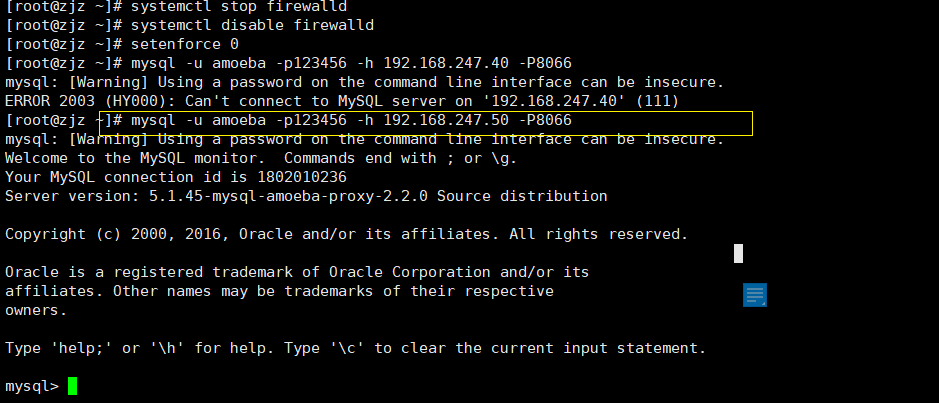Click the white block cursor
Image resolution: width=939 pixels, height=403 pixels.
click(738, 253)
